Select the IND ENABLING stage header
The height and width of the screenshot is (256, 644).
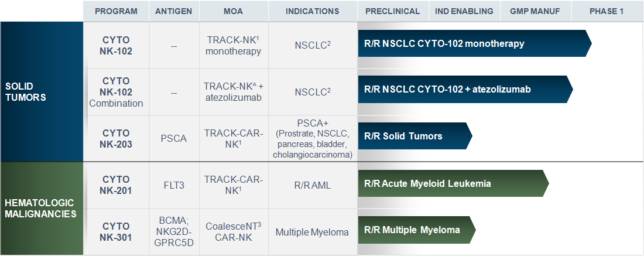coord(464,11)
